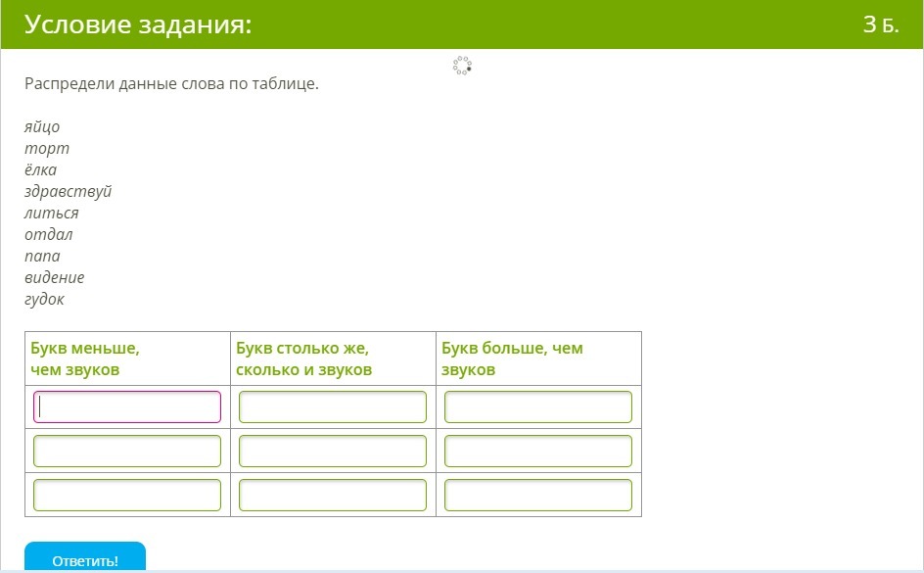Screen dimensions: 924x573
Task: Click the column header 'Букв больше, чем звуков'
Action: tap(512, 358)
